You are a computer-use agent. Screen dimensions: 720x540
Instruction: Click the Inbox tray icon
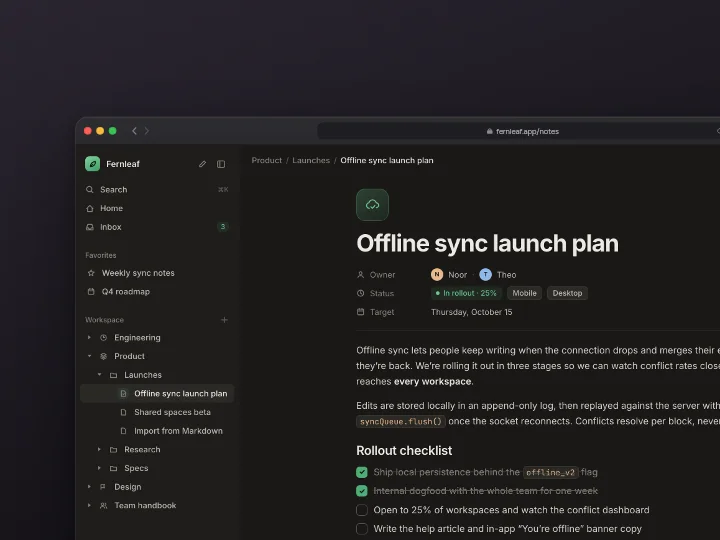pyautogui.click(x=90, y=227)
